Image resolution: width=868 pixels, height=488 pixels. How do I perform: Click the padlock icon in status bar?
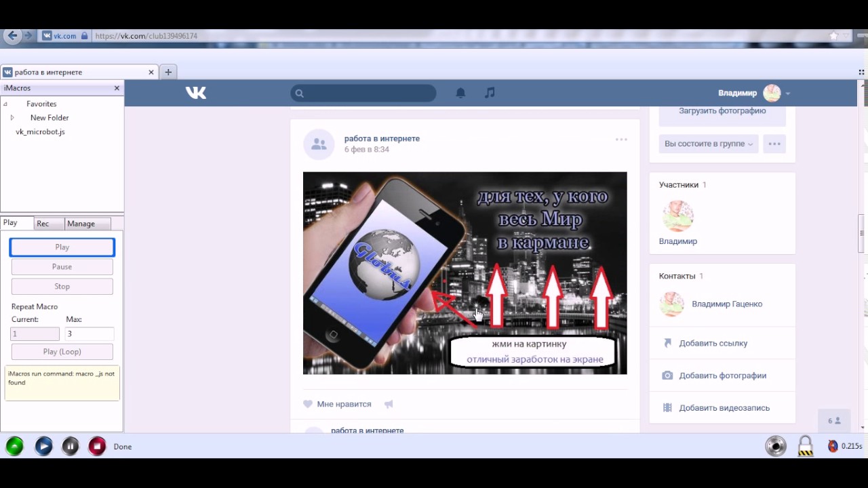tap(805, 445)
